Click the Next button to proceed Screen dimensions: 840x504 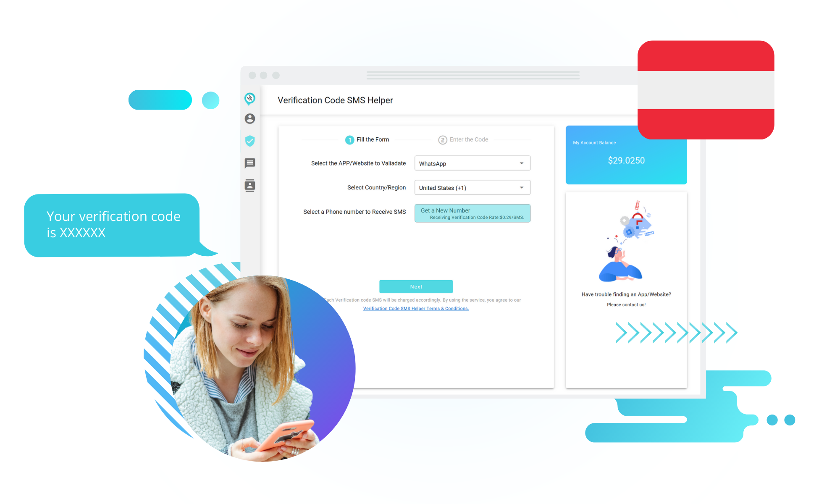click(x=415, y=286)
